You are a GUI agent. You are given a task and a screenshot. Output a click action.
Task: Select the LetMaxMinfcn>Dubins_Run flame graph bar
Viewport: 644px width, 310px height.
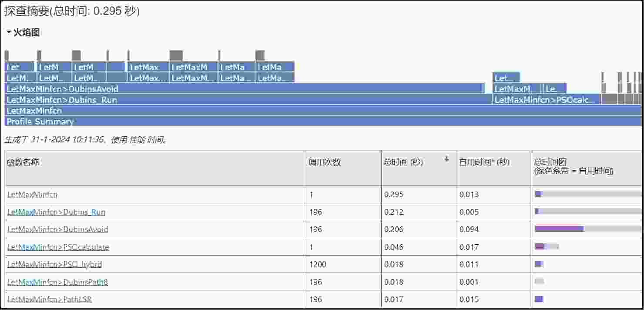point(248,100)
